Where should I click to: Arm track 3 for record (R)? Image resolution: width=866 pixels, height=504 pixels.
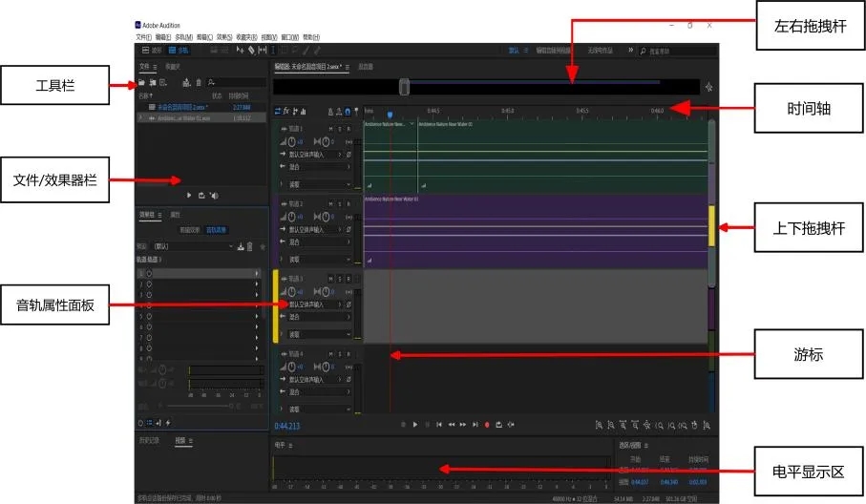[x=349, y=279]
